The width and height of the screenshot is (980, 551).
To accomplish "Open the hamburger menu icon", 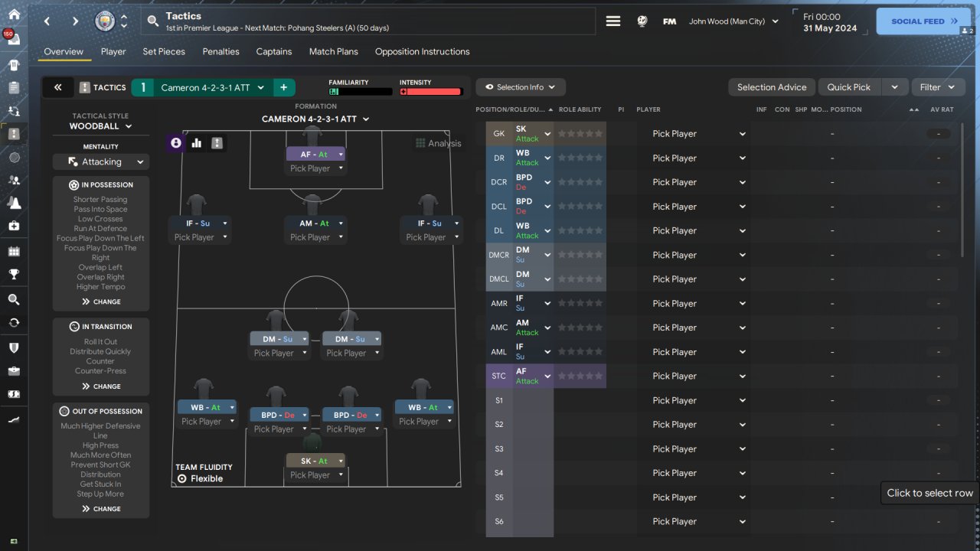I will 613,21.
